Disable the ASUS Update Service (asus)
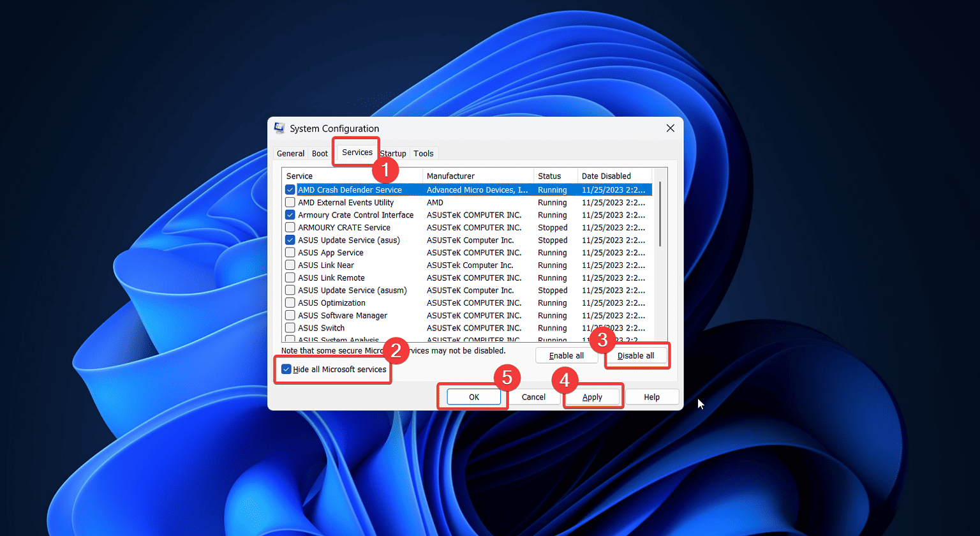980x536 pixels. point(290,240)
